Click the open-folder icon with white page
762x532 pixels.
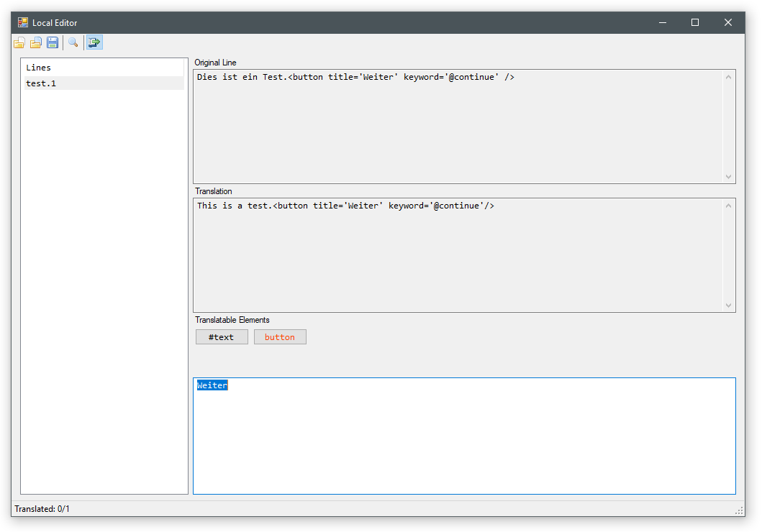[x=19, y=42]
